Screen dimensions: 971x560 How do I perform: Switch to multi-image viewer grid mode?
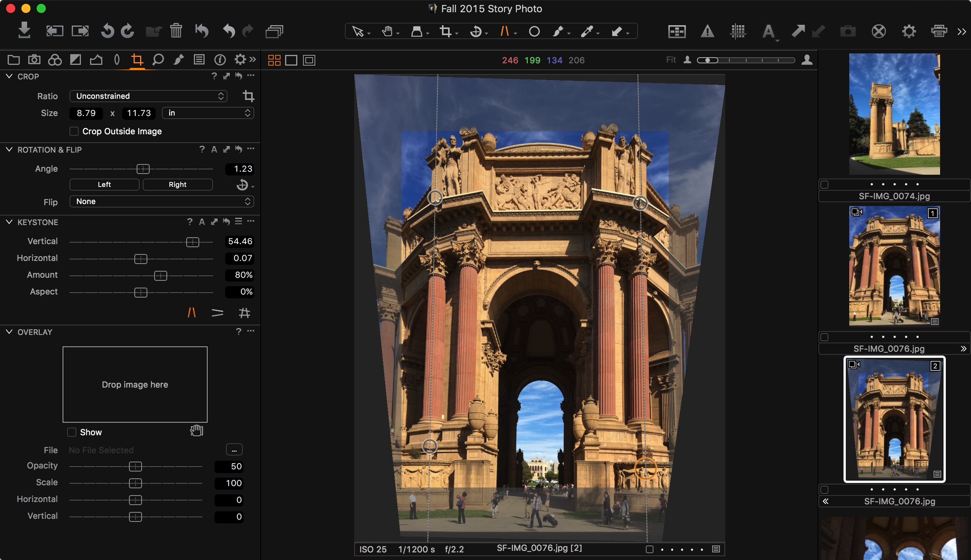[x=274, y=60]
